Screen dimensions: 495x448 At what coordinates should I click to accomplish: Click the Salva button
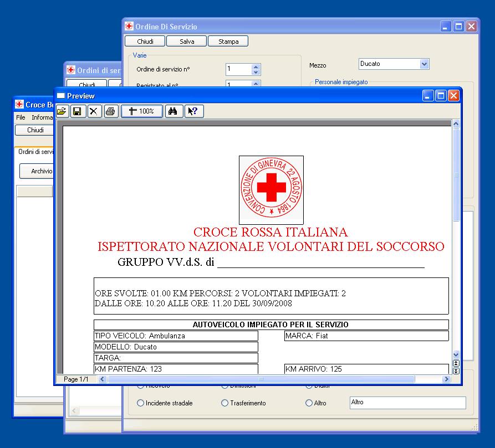(187, 42)
